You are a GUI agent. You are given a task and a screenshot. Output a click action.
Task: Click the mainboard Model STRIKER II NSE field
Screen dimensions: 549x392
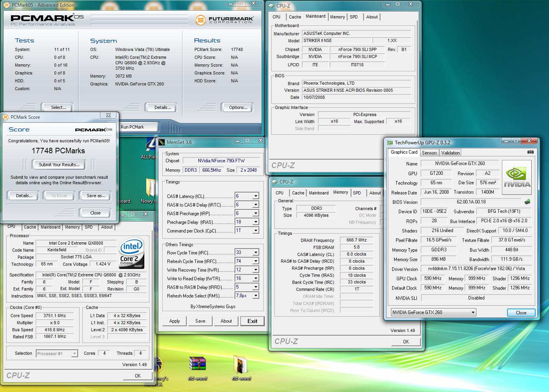336,40
